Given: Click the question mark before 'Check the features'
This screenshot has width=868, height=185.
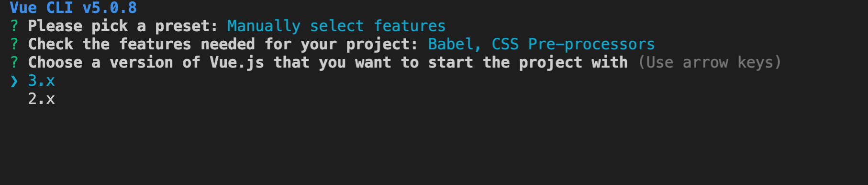Looking at the screenshot, I should [x=14, y=44].
